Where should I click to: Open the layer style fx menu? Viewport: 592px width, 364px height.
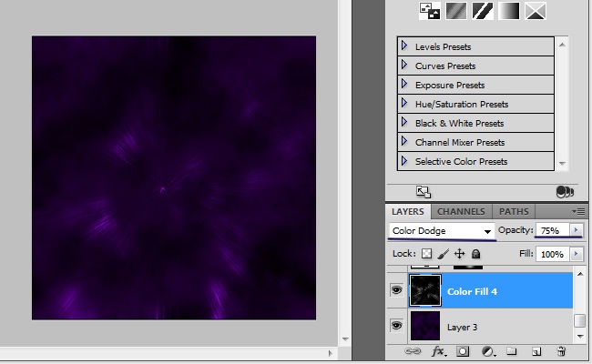[x=438, y=351]
